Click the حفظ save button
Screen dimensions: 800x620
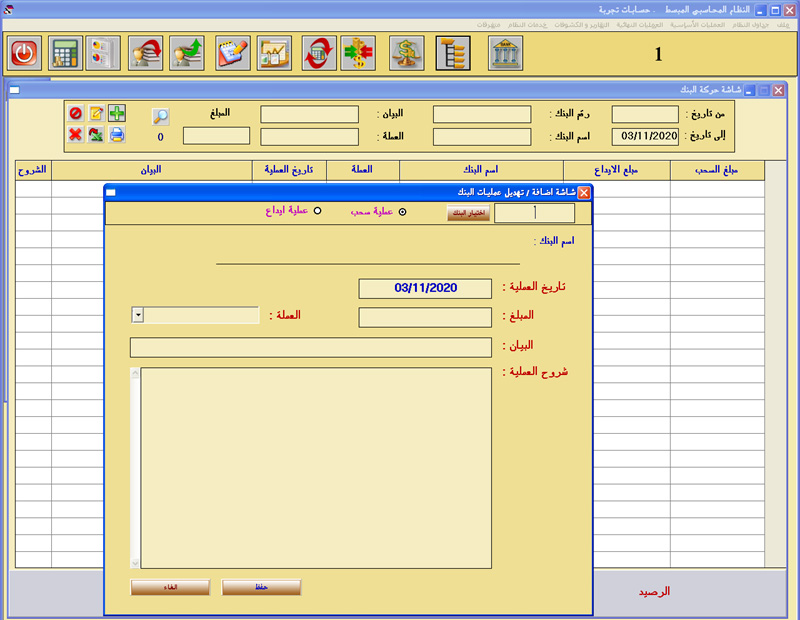point(261,587)
